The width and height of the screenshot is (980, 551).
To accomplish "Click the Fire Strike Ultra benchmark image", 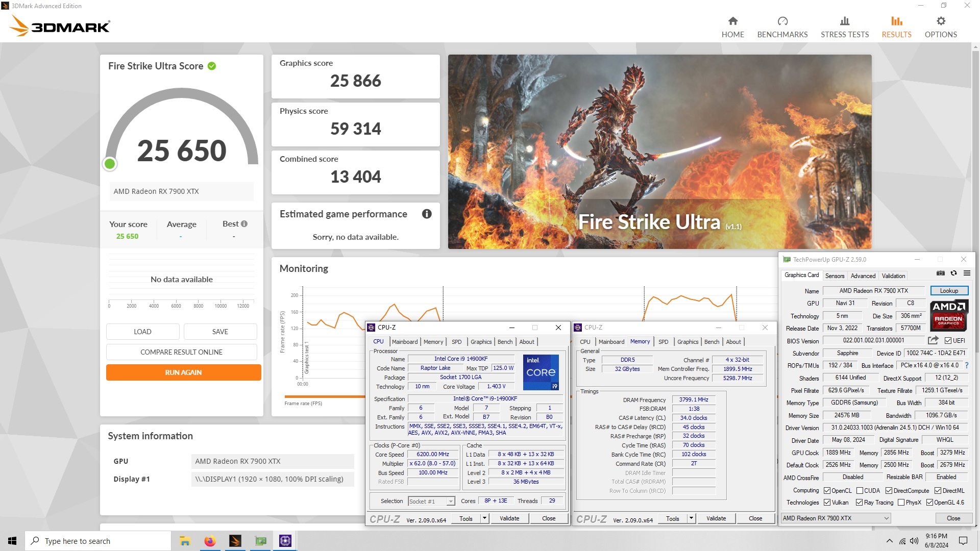I will click(659, 152).
